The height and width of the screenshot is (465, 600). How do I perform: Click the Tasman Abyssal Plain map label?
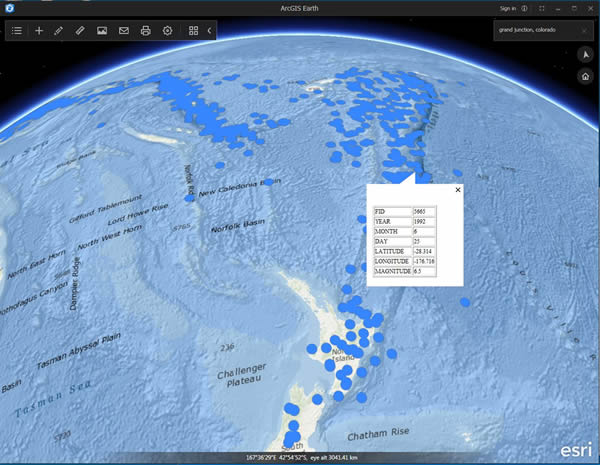(78, 351)
